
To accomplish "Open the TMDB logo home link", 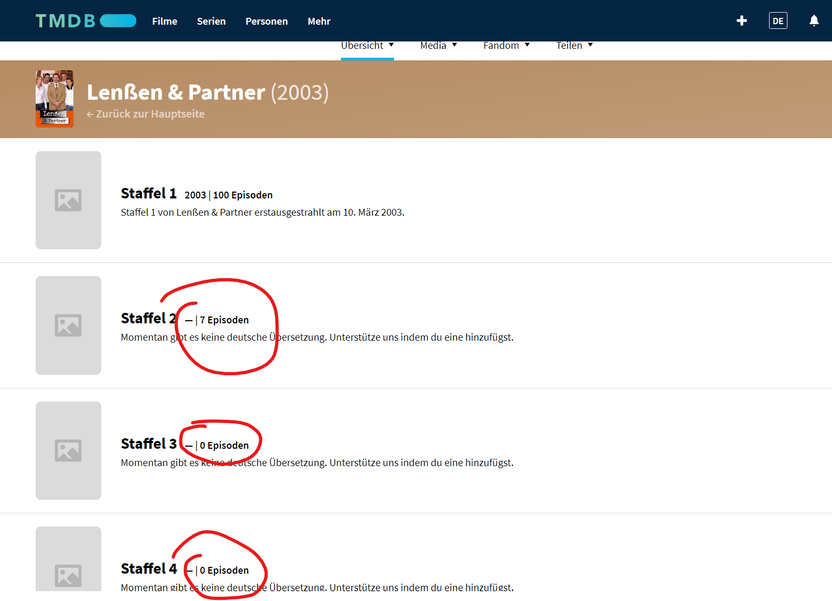I will point(86,21).
